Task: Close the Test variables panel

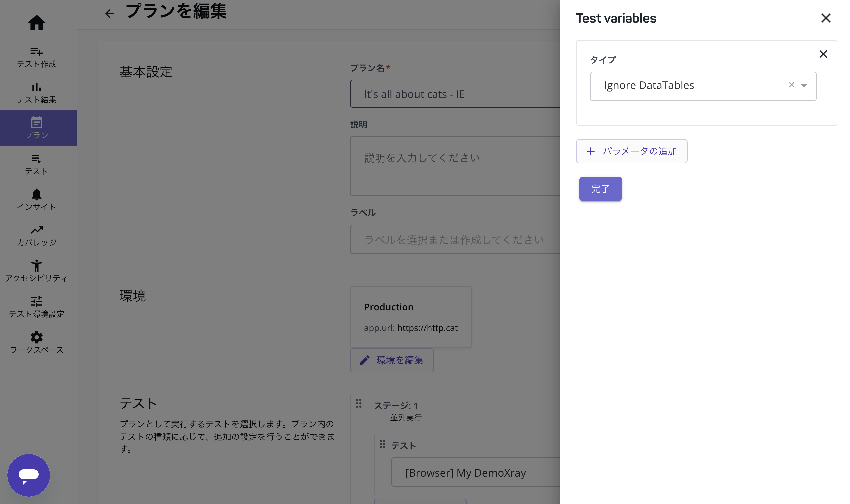Action: (826, 18)
